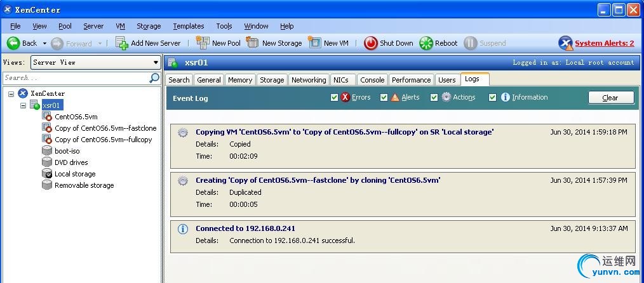Open the Window menu
644x283 pixels.
click(x=257, y=26)
